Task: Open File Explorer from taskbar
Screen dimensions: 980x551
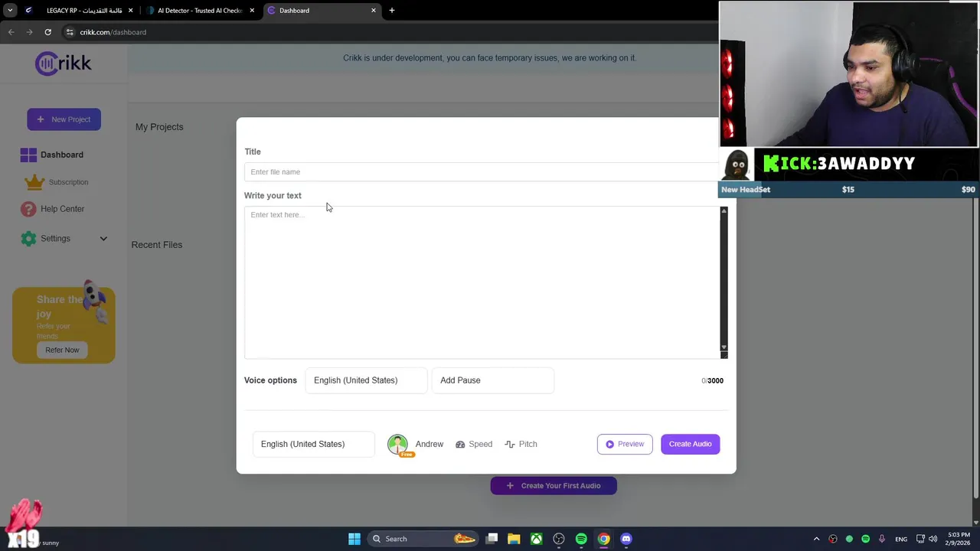Action: pos(514,539)
